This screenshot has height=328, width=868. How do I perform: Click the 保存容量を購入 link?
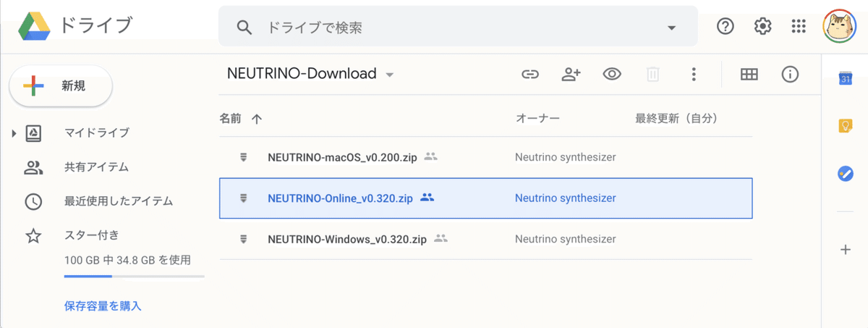[103, 306]
